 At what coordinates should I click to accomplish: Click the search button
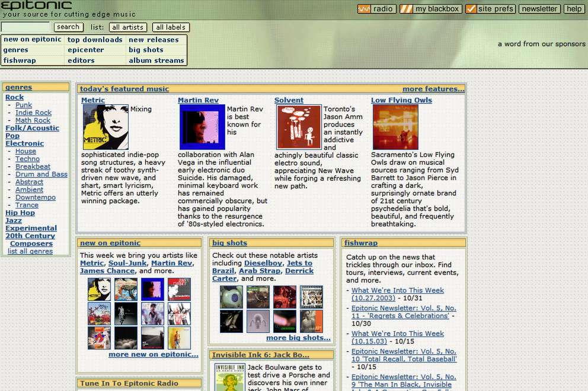68,27
